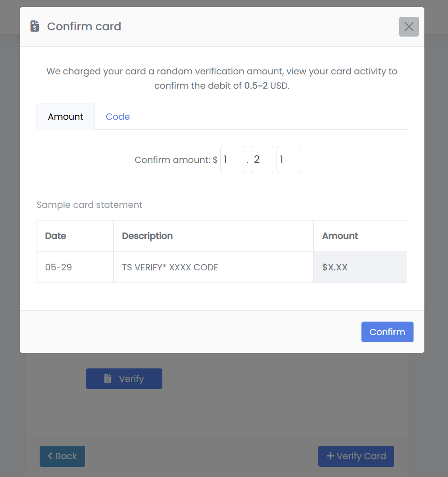Click the document icon on the Verify button
The height and width of the screenshot is (477, 448).
(x=108, y=378)
